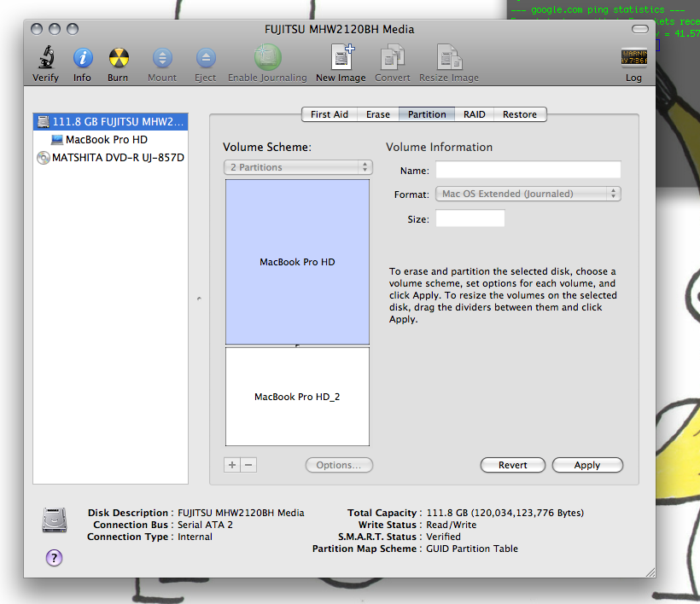700x604 pixels.
Task: Click the Serial ATA 2 connection bus value
Action: (x=206, y=525)
